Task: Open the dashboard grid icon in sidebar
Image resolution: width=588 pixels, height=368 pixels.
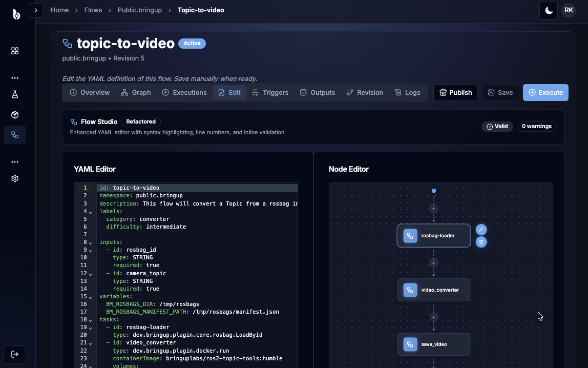Action: tap(14, 51)
